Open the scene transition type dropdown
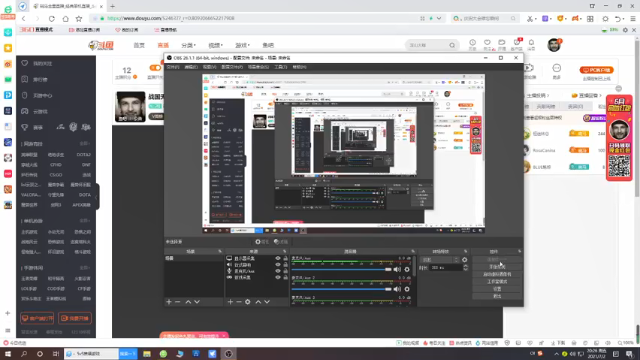640x360 pixels. point(440,260)
